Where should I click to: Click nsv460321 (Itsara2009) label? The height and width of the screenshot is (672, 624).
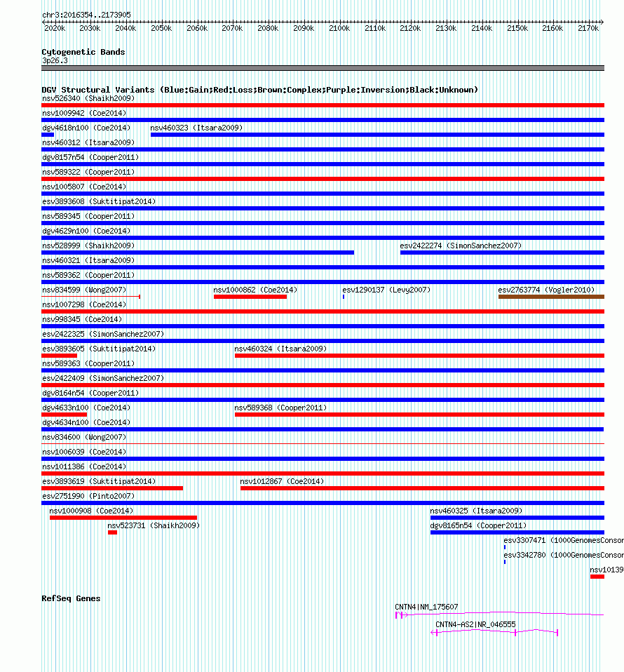point(88,260)
